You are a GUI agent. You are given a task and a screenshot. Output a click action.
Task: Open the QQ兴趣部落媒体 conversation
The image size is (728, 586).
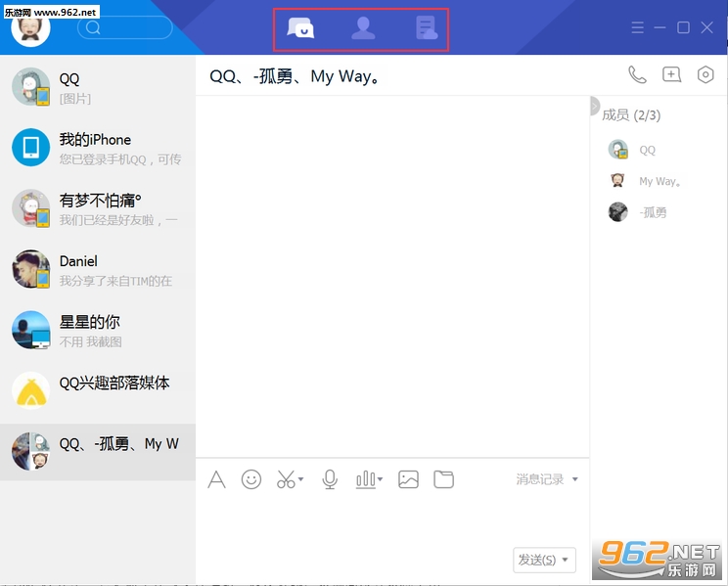pyautogui.click(x=98, y=391)
